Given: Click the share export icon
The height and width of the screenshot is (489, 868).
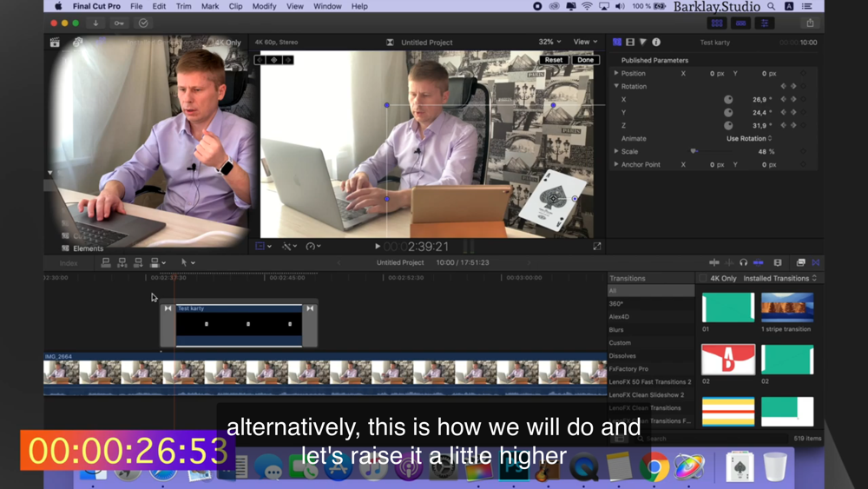Looking at the screenshot, I should click(810, 23).
